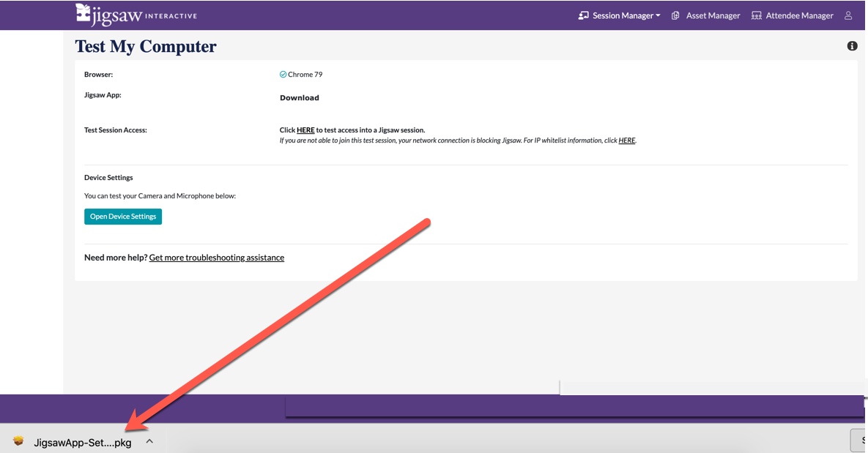
Task: Expand options chevron for JigsawApp download
Action: tap(149, 441)
